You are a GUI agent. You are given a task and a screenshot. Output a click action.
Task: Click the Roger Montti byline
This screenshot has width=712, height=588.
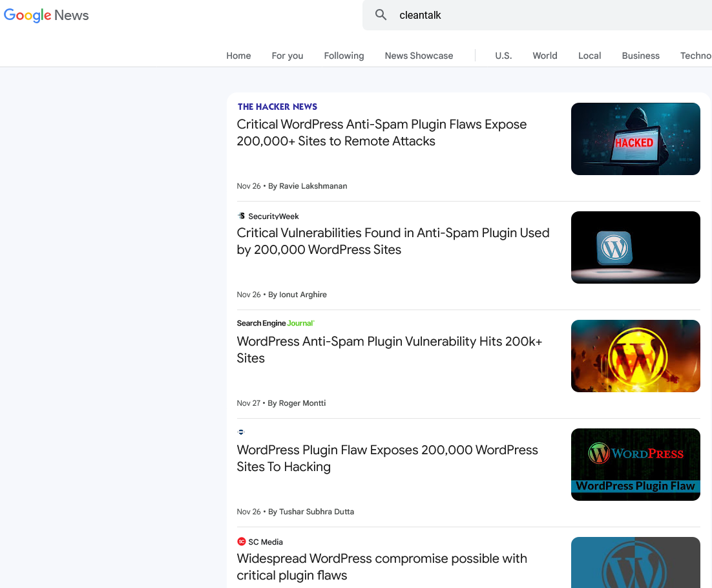click(x=297, y=403)
